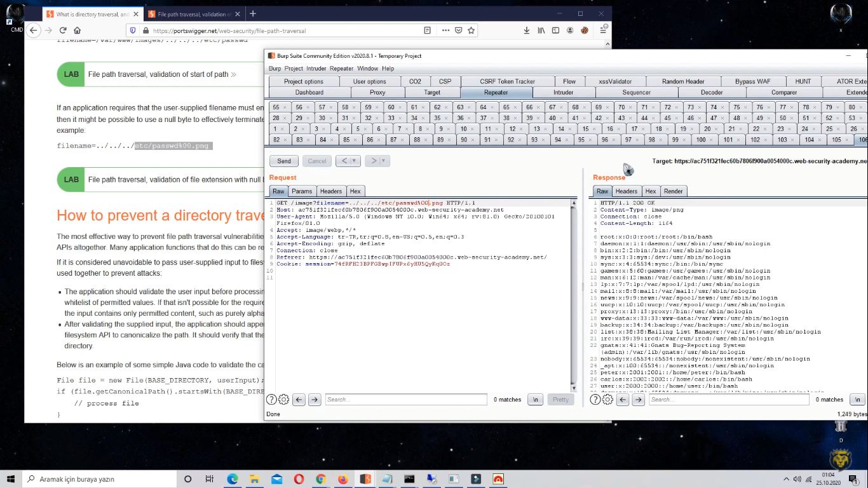Viewport: 868px width, 488px height.
Task: Click the Pretty button in Request panel
Action: tap(560, 400)
